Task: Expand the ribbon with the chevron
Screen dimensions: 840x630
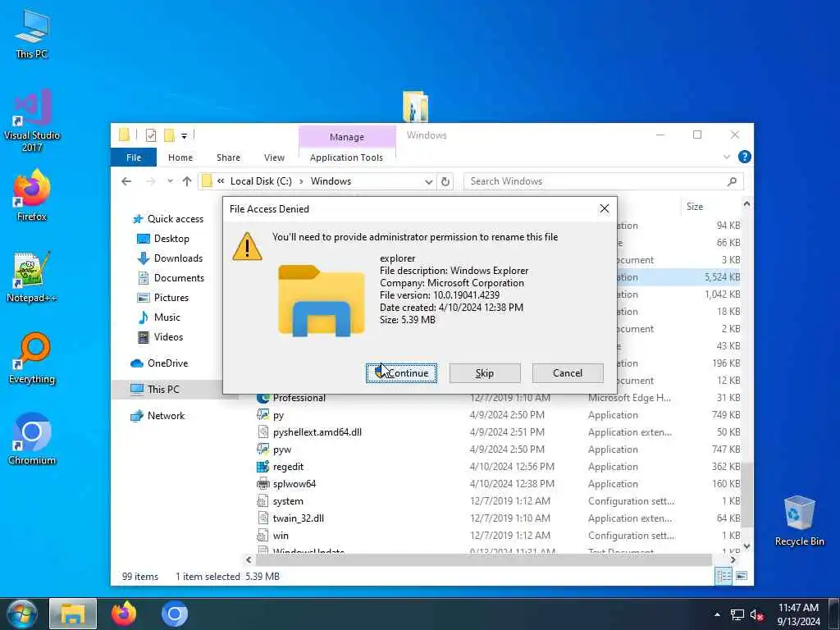Action: 727,157
